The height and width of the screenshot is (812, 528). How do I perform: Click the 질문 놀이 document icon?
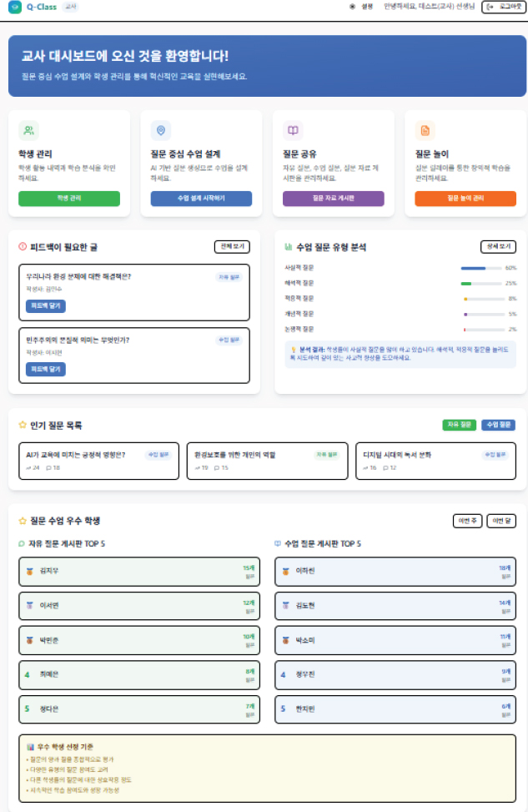(x=425, y=130)
